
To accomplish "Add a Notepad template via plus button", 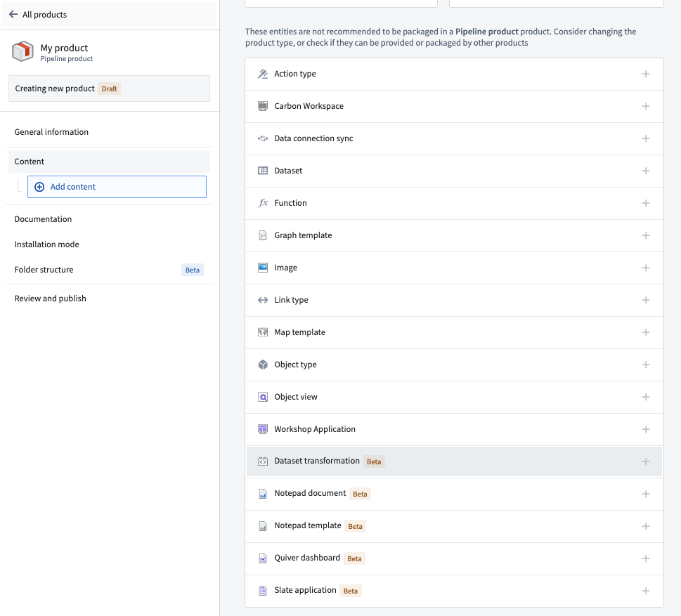I will 646,526.
